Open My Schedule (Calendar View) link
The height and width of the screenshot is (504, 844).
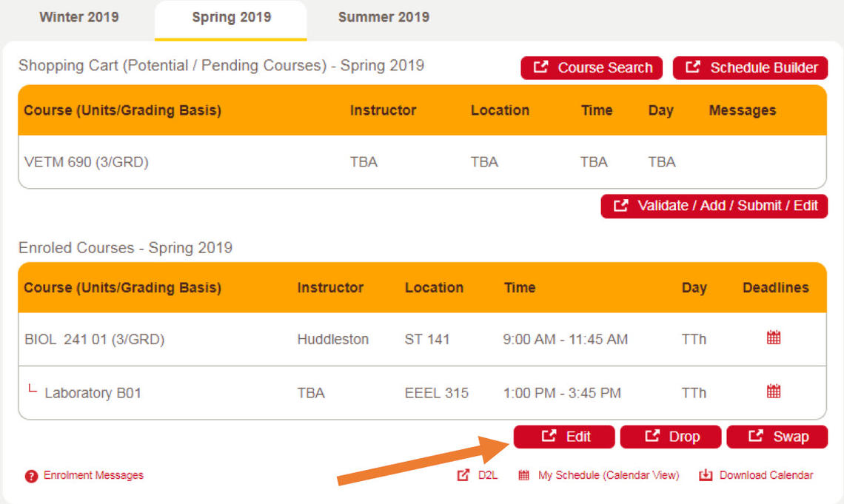click(608, 475)
